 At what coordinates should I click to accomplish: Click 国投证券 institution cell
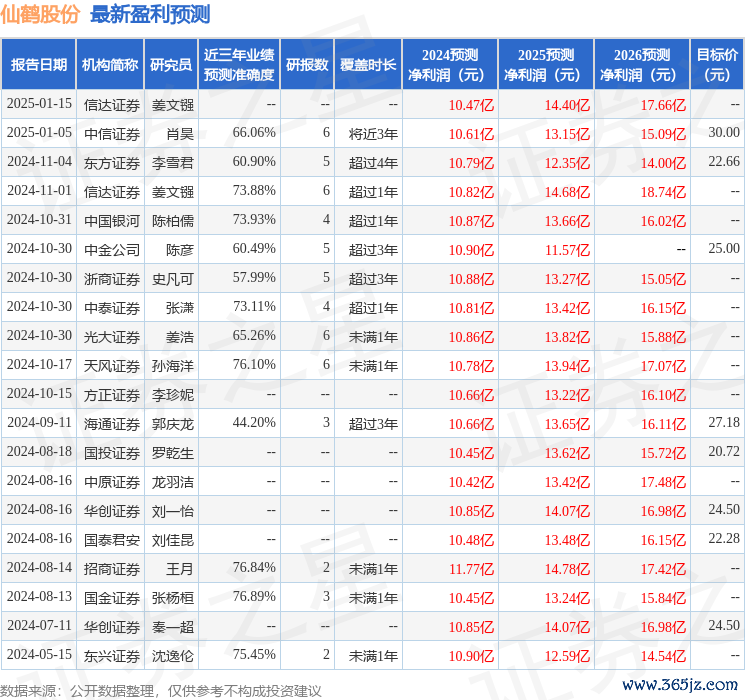click(x=112, y=453)
